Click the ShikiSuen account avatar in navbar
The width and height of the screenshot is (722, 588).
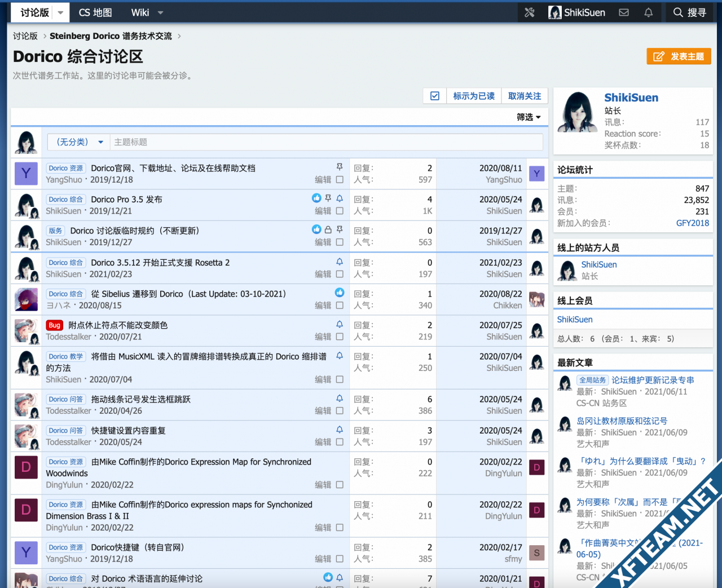point(555,12)
